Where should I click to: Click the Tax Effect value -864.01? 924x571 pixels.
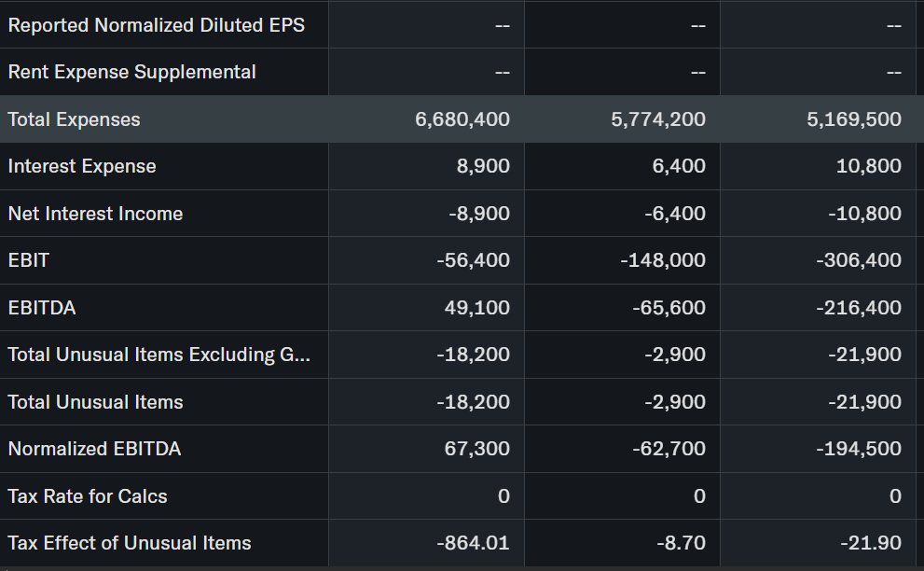point(474,543)
